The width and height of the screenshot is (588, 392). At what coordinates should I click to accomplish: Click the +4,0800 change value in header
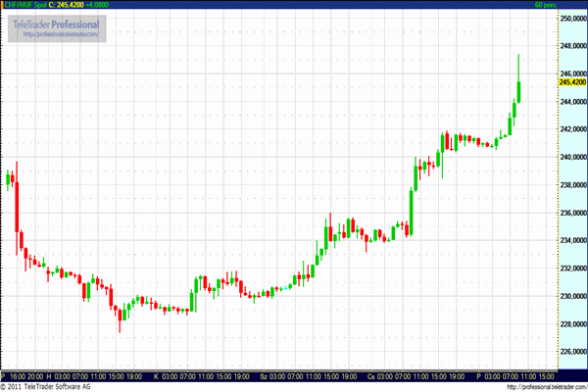point(97,5)
